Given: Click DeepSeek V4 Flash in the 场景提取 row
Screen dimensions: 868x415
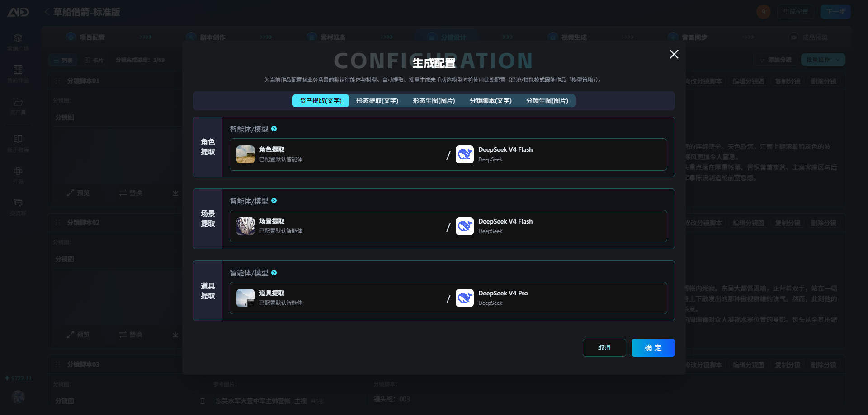Looking at the screenshot, I should pyautogui.click(x=505, y=221).
